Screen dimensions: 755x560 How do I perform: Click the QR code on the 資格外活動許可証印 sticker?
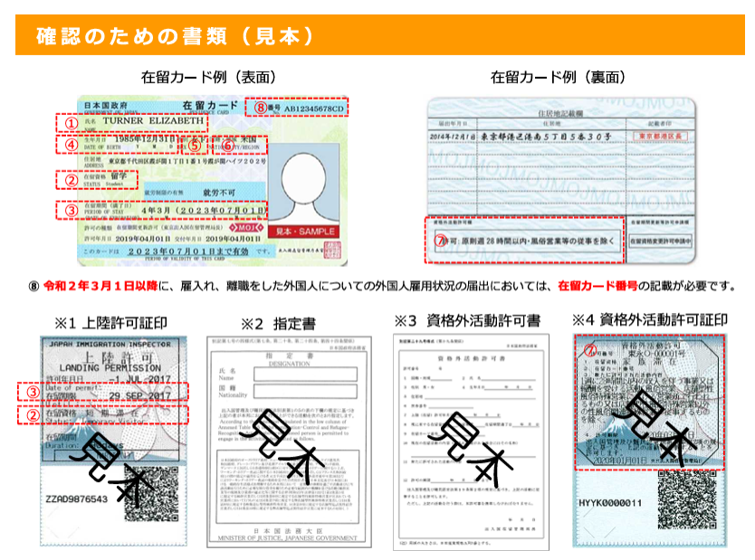(x=687, y=499)
